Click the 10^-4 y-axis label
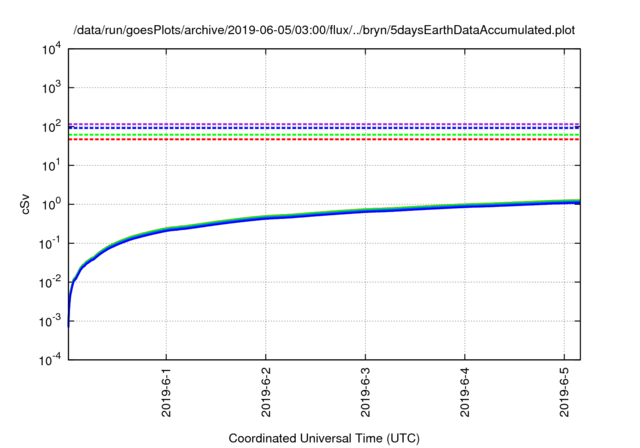Image resolution: width=640 pixels, height=448 pixels. tap(50, 360)
